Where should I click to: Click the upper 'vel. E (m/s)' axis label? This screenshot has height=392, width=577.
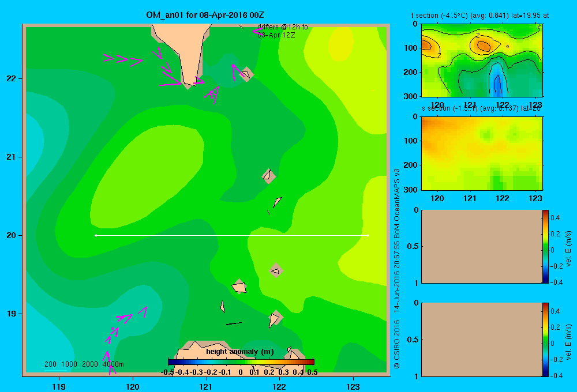click(x=569, y=248)
